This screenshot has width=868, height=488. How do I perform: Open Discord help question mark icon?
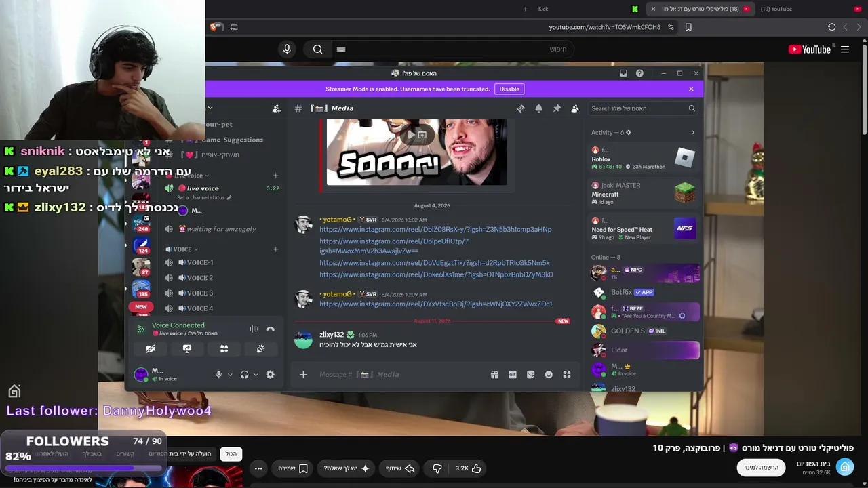pyautogui.click(x=639, y=73)
